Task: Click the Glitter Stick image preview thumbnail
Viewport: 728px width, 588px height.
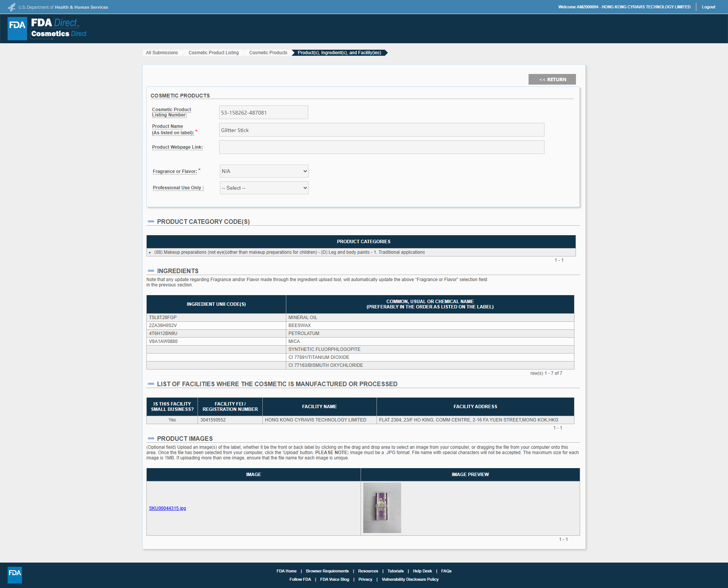Action: 382,508
